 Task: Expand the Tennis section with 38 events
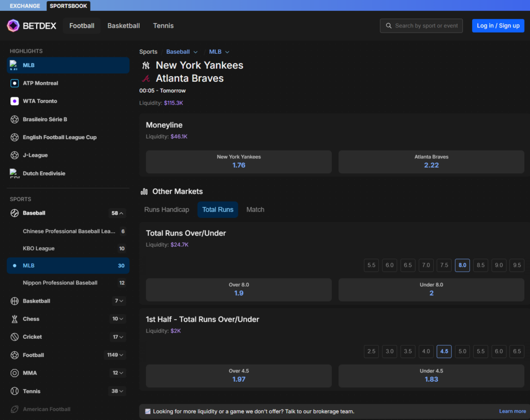[x=117, y=391]
